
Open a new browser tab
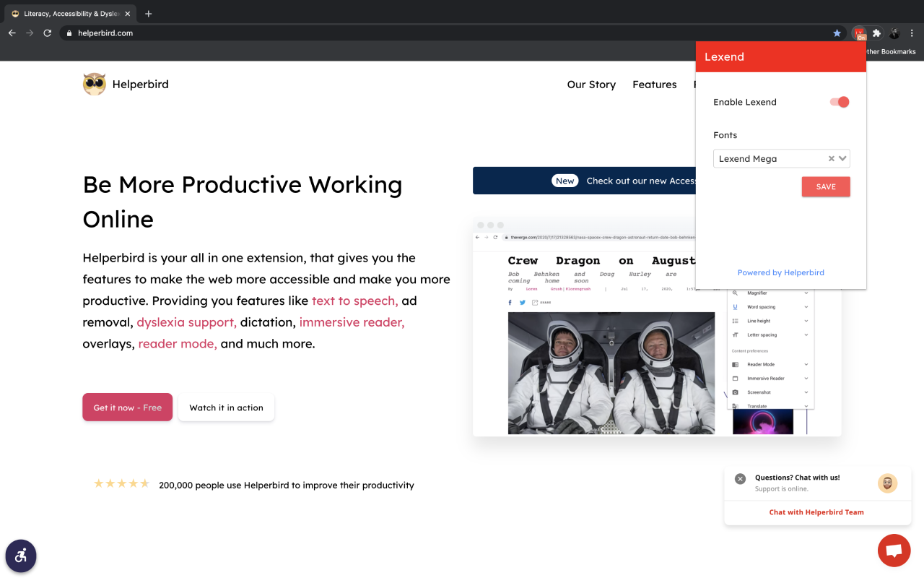[x=149, y=14]
